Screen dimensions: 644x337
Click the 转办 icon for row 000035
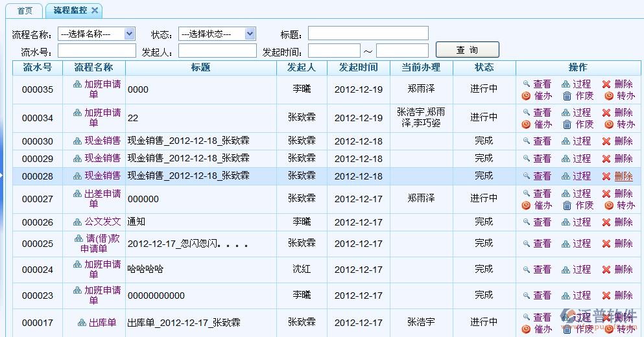pyautogui.click(x=609, y=96)
